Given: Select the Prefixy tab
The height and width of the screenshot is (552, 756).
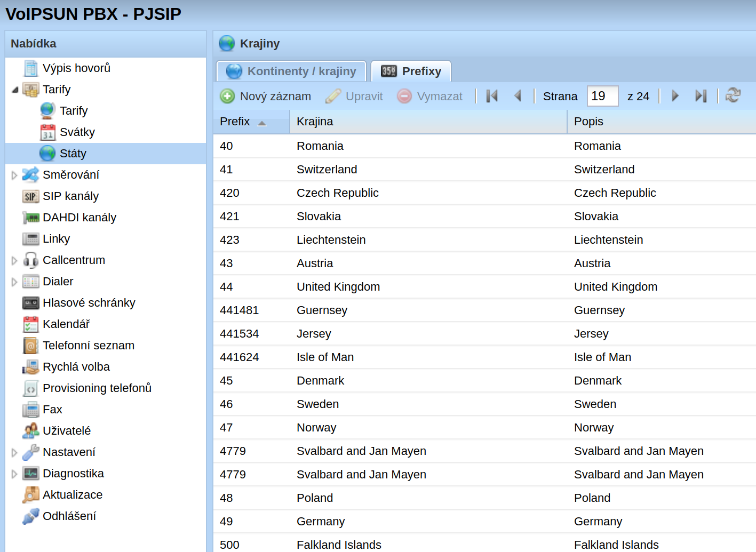Looking at the screenshot, I should (411, 71).
